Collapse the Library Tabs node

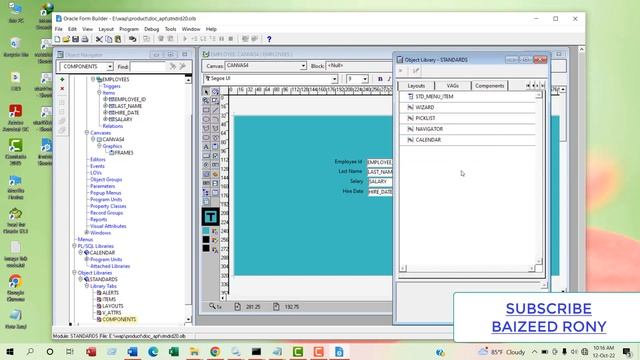87,286
